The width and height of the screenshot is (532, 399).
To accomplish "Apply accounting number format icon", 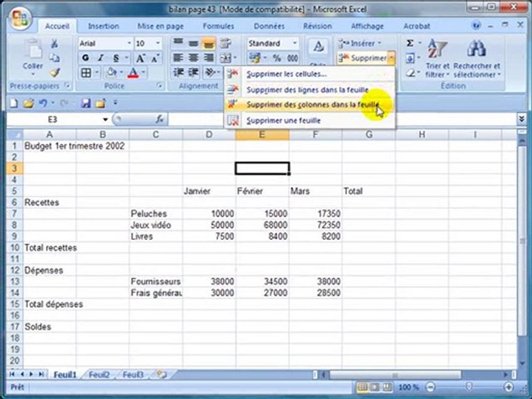I will point(254,58).
